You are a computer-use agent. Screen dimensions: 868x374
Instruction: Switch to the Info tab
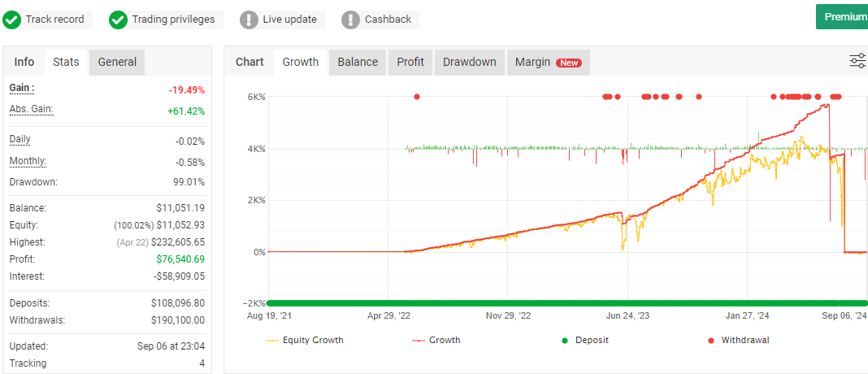pos(24,62)
